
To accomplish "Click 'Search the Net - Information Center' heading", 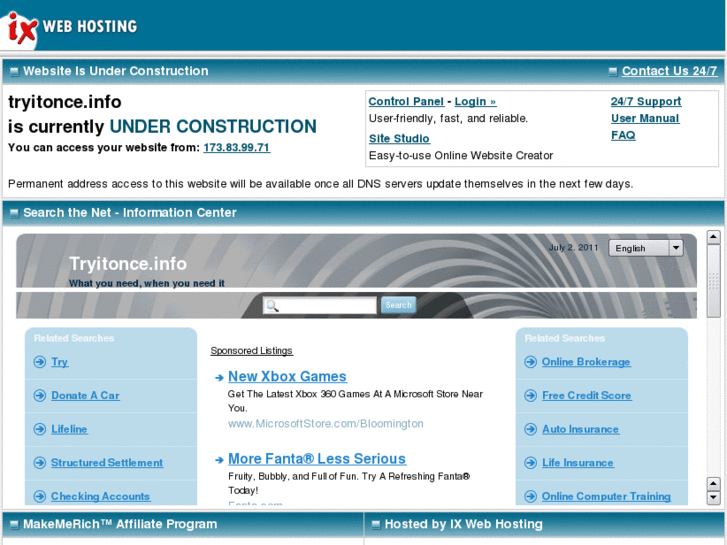I will point(130,213).
